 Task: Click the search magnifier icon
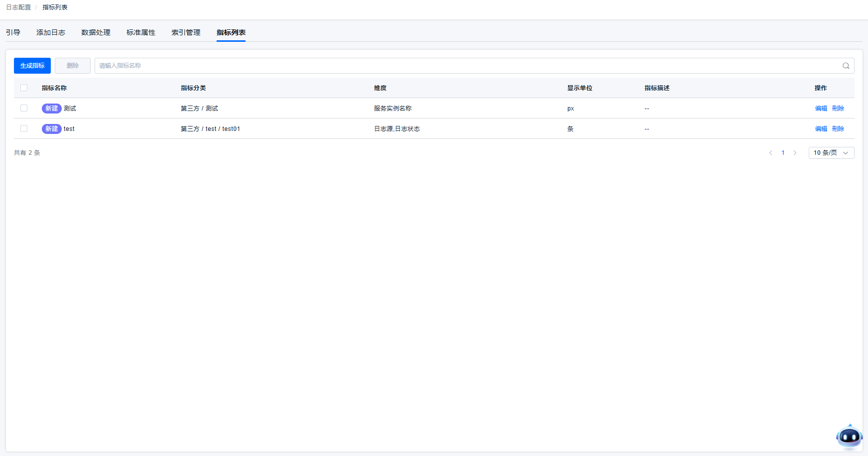click(x=846, y=66)
